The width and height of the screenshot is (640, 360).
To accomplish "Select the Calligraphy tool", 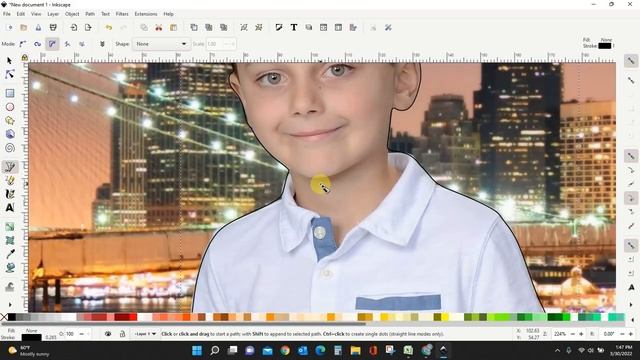I will (x=10, y=194).
